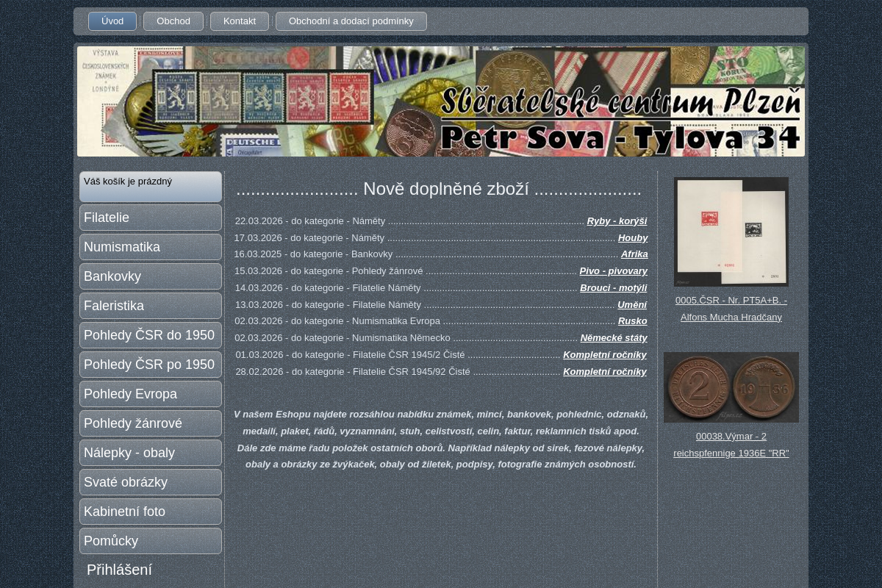Open Kabinetní foto category
882x588 pixels.
[x=151, y=512]
